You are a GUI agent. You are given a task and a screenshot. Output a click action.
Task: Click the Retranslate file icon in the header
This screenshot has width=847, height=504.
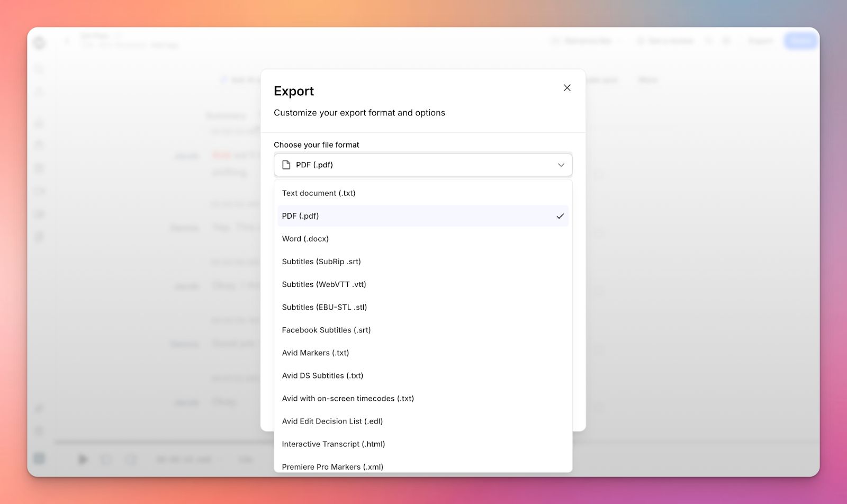pyautogui.click(x=554, y=40)
